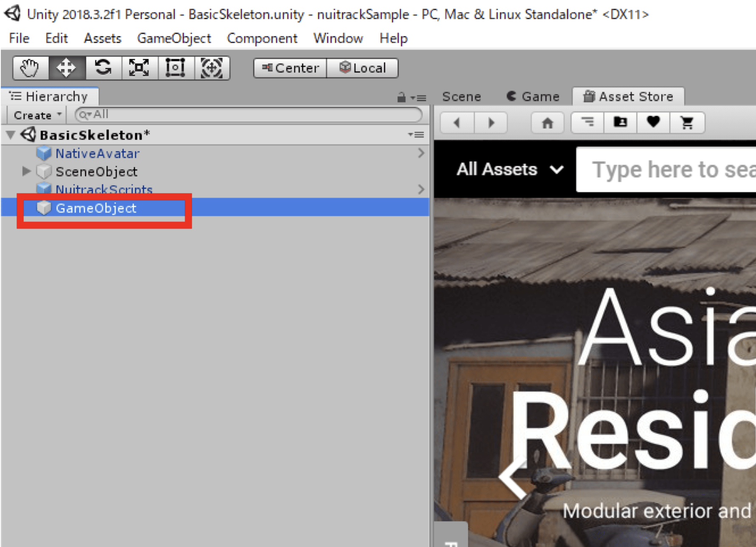Open the Window menu
Image resolution: width=756 pixels, height=547 pixels.
[338, 38]
